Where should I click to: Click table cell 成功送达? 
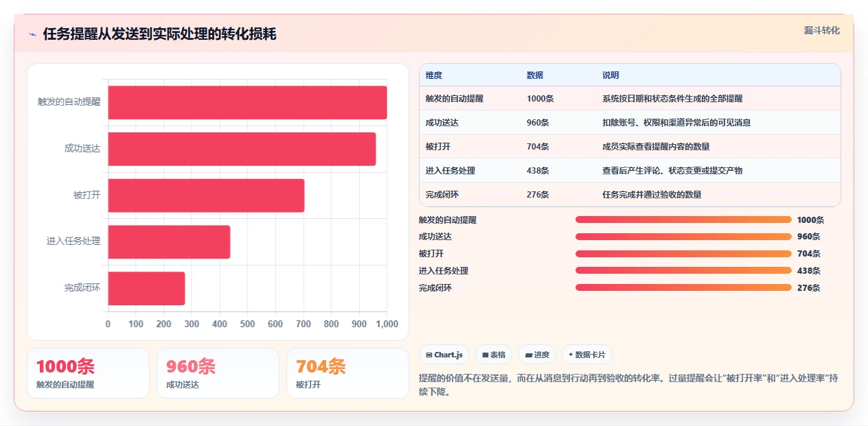coord(442,123)
